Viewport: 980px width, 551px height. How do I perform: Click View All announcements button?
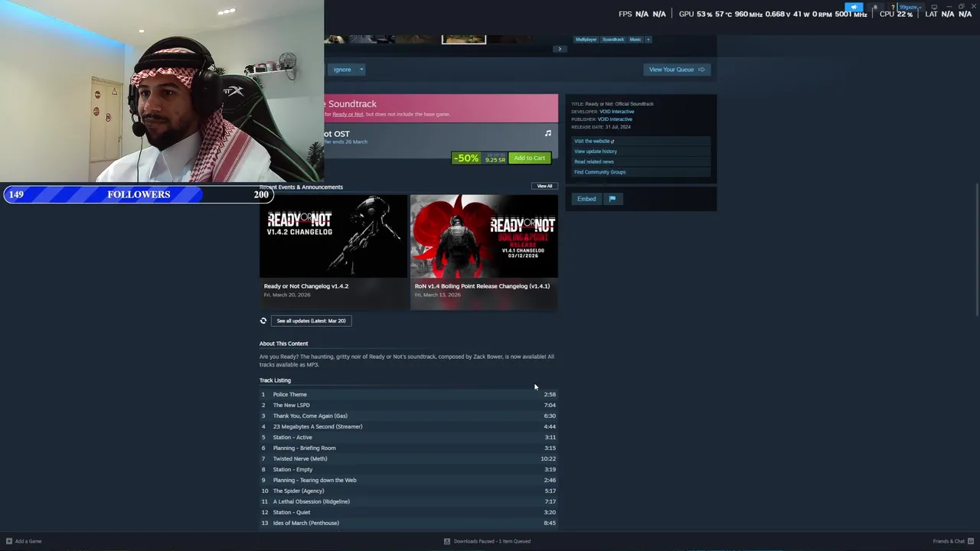[544, 186]
